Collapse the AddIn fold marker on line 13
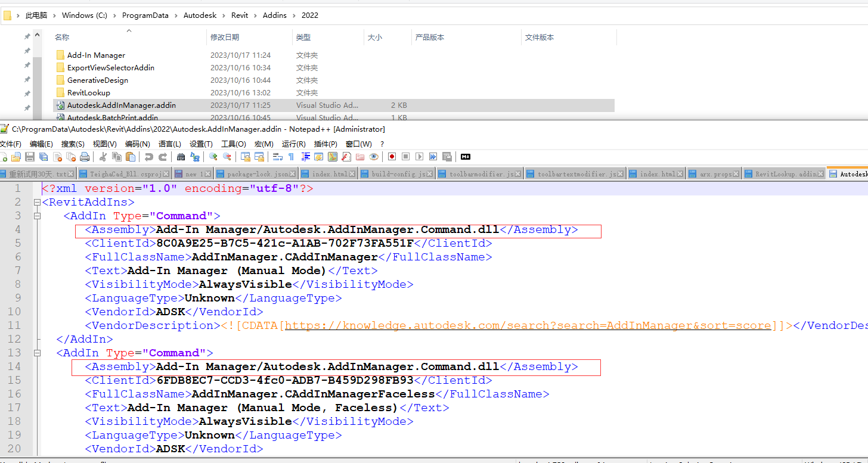868x463 pixels. [x=37, y=353]
